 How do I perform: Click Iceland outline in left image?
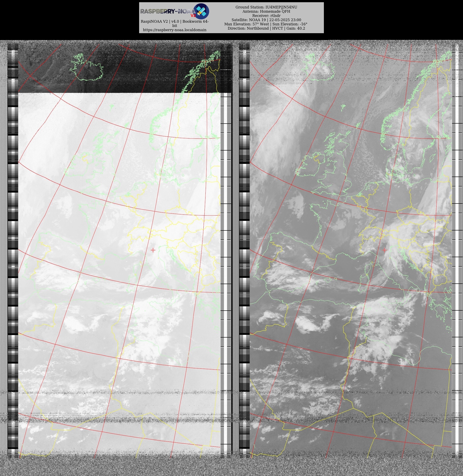tap(87, 67)
